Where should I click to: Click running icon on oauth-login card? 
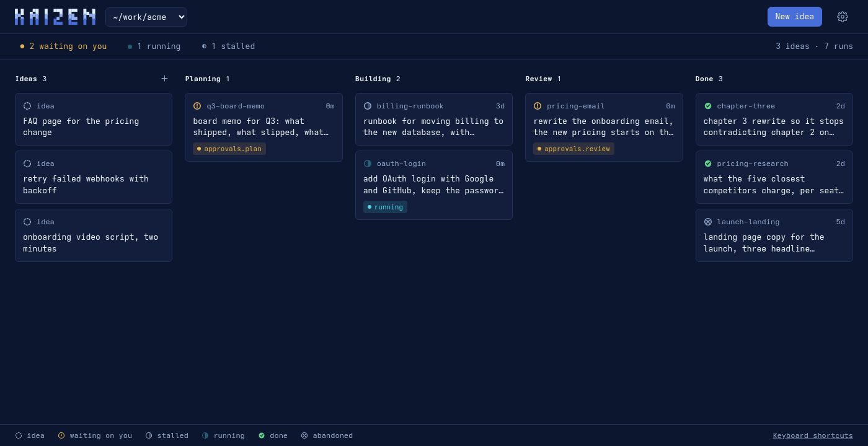point(368,164)
